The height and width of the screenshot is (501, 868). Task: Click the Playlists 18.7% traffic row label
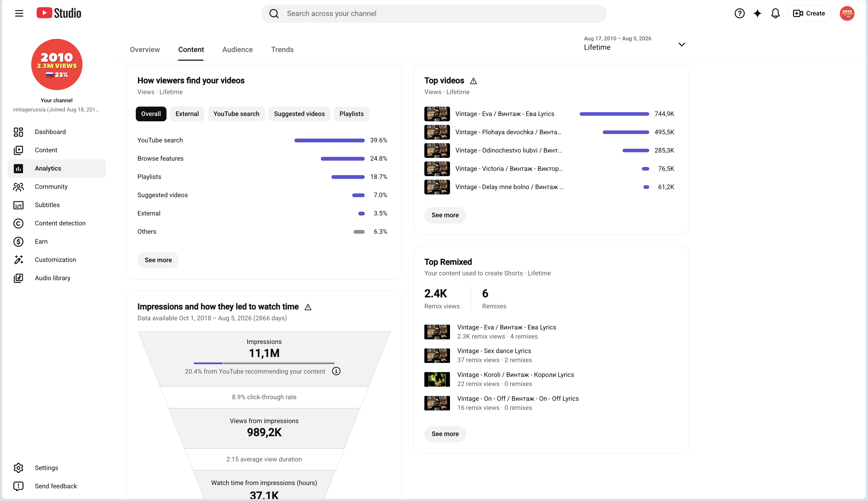tap(149, 177)
